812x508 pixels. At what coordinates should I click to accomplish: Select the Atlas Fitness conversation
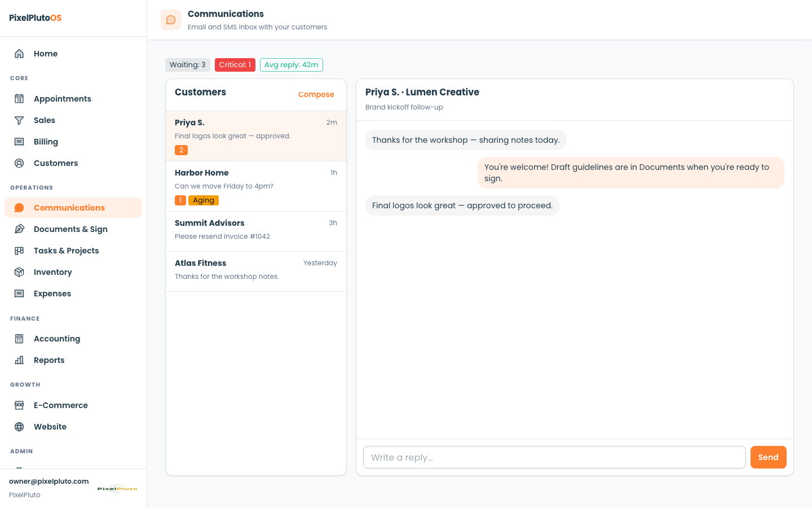256,271
